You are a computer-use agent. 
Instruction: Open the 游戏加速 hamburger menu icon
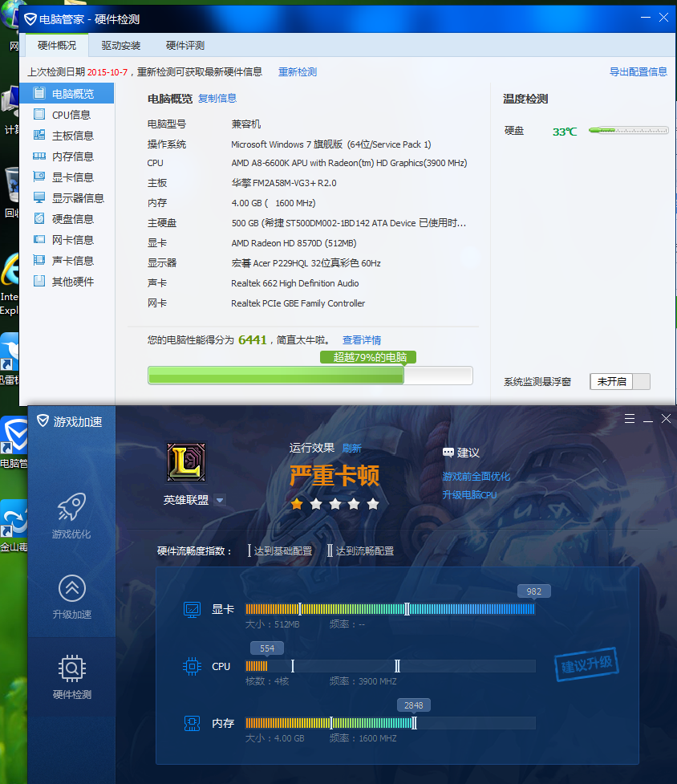[630, 419]
